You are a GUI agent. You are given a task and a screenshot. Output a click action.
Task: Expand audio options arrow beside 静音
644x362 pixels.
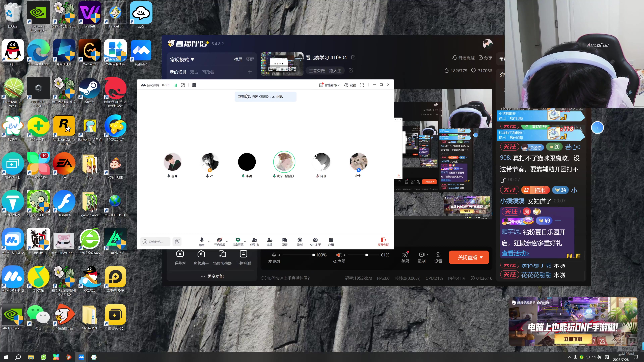point(209,241)
